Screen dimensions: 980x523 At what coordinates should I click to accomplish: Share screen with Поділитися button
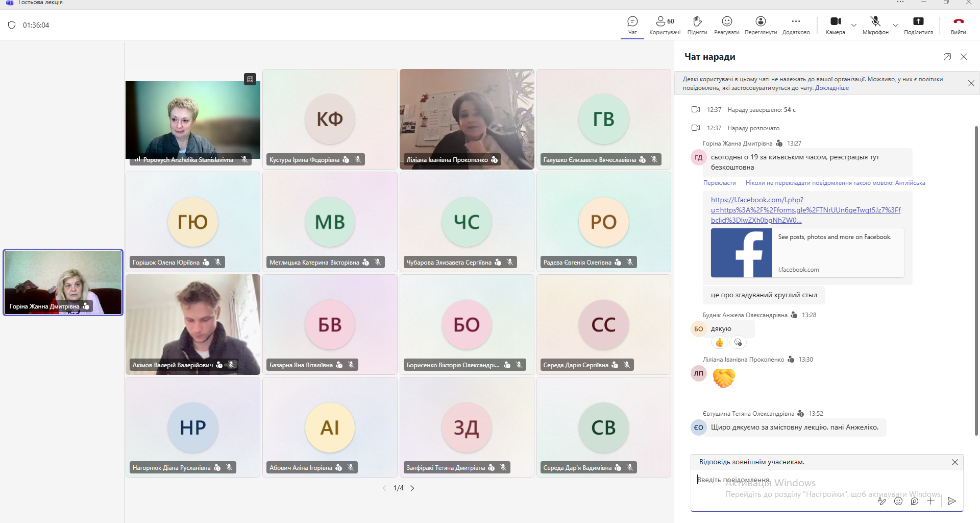click(918, 25)
